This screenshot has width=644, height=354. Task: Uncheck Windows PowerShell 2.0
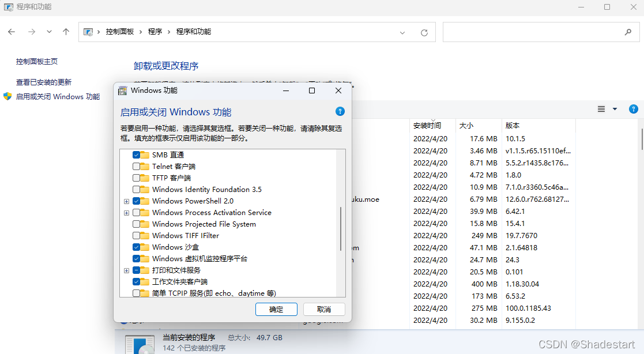point(137,201)
